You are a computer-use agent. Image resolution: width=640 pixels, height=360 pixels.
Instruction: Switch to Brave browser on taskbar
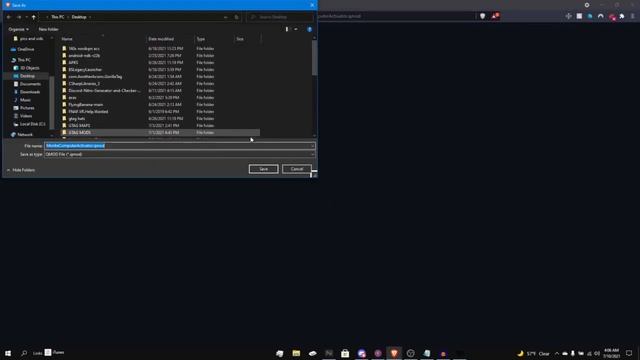pos(394,353)
